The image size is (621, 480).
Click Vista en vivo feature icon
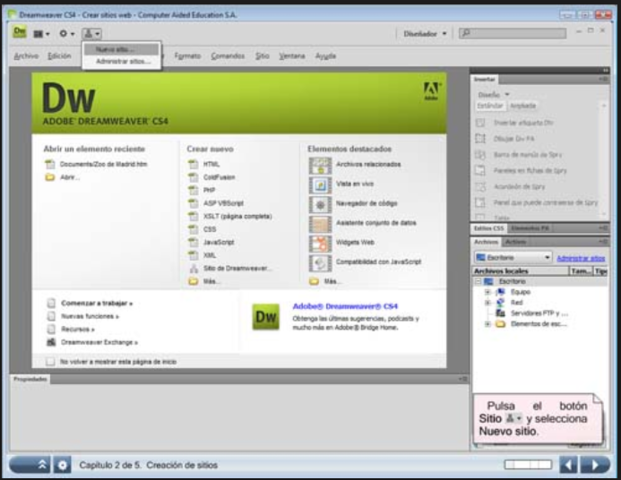pyautogui.click(x=320, y=185)
